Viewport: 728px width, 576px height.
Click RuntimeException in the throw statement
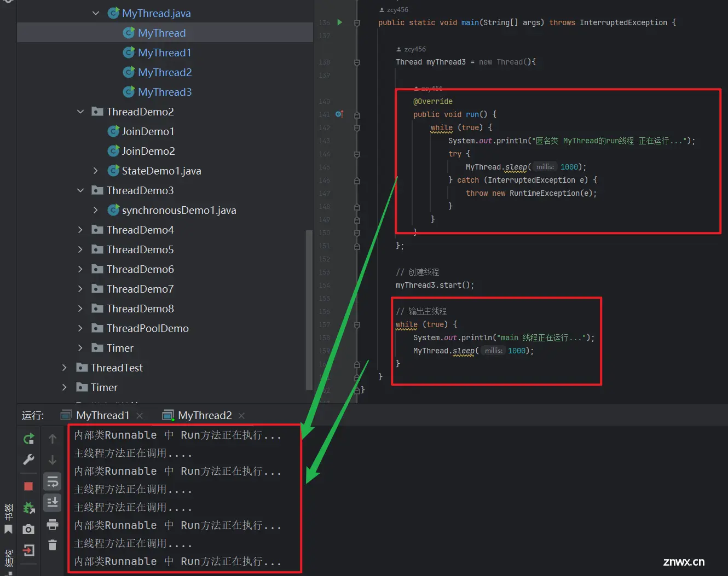[545, 193]
